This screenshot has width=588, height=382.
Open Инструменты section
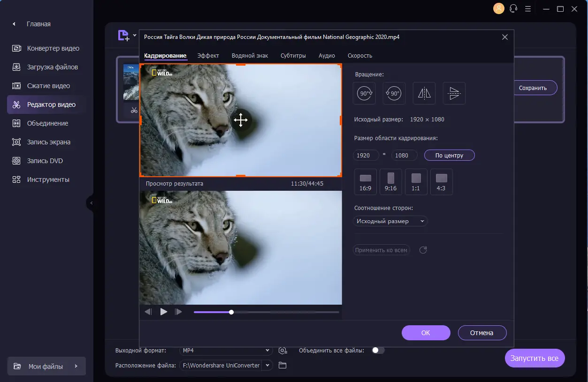[46, 180]
